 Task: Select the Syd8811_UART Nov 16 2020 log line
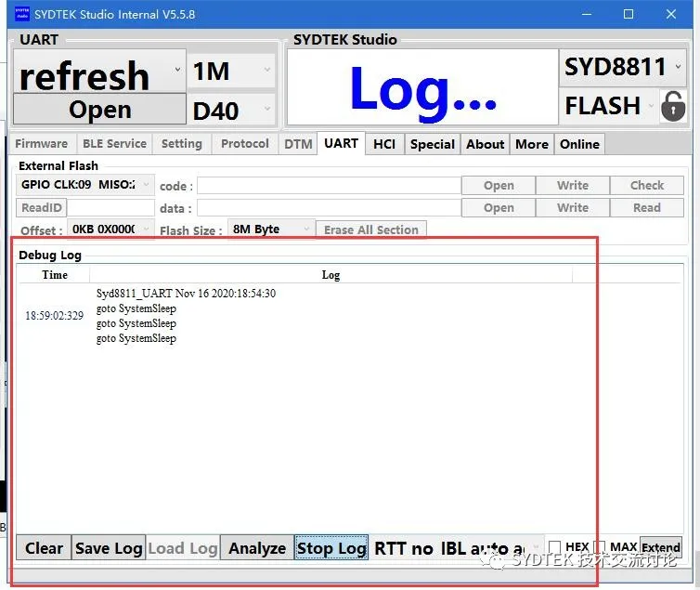coord(186,293)
